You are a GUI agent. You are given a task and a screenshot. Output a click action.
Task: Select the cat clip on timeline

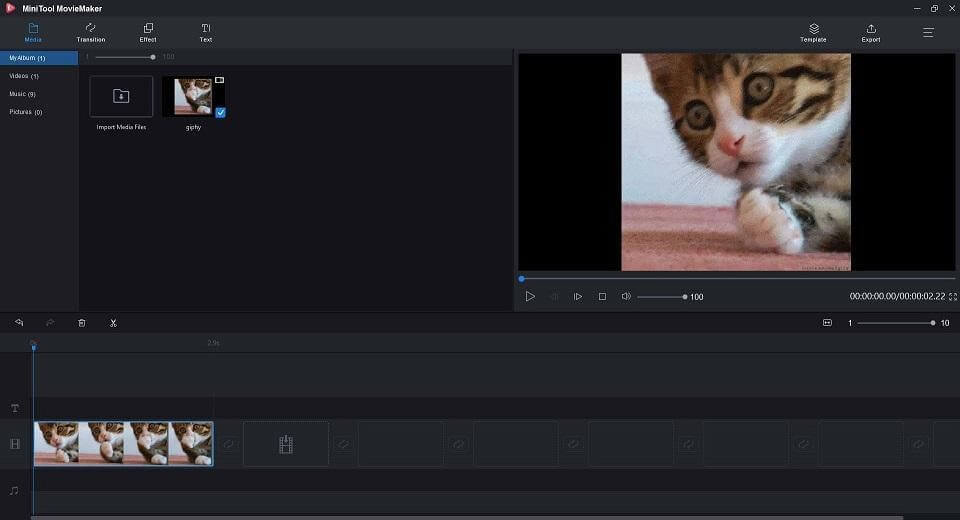coord(124,443)
